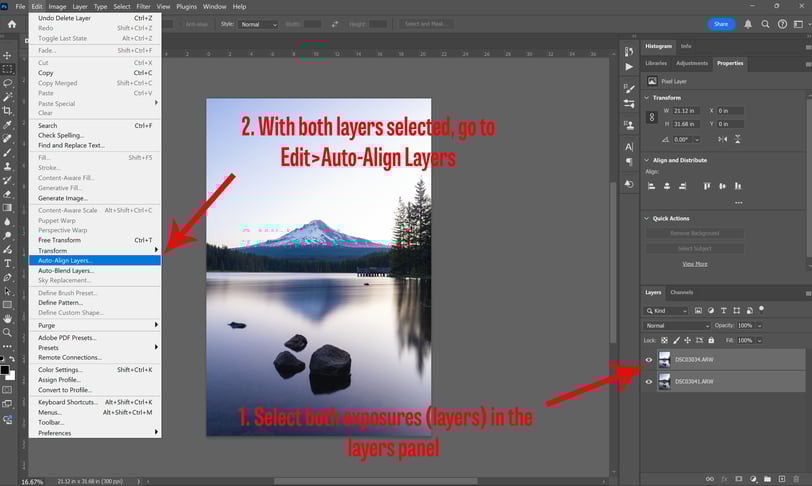Click the Home icon
This screenshot has width=812, height=486.
tap(12, 24)
